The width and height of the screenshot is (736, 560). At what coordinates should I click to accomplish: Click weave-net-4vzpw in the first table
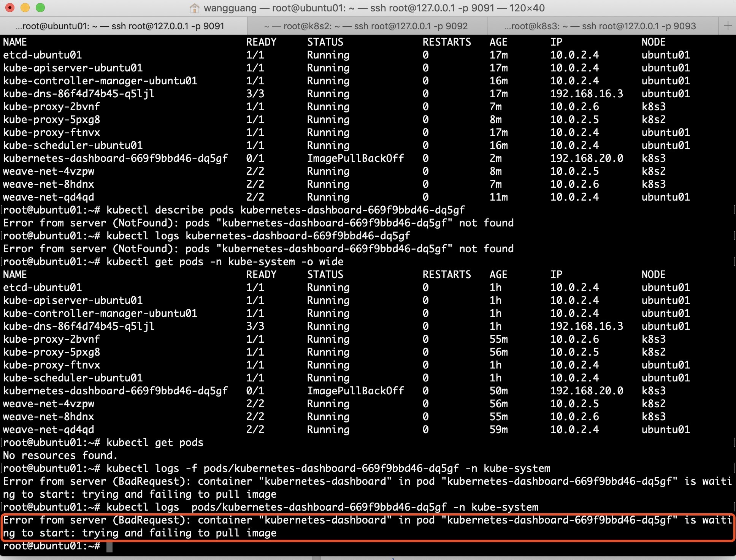coord(48,171)
